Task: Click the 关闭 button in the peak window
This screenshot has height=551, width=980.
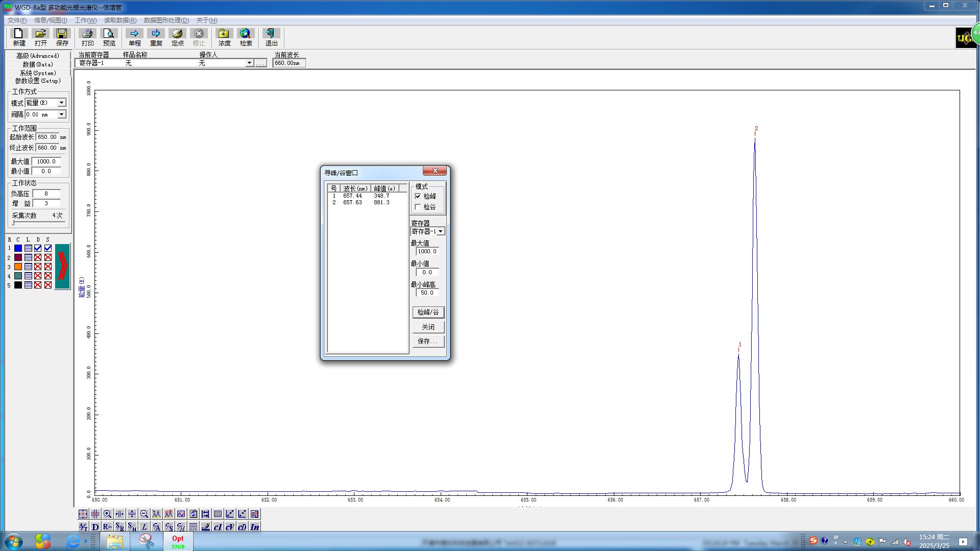Action: (x=428, y=327)
